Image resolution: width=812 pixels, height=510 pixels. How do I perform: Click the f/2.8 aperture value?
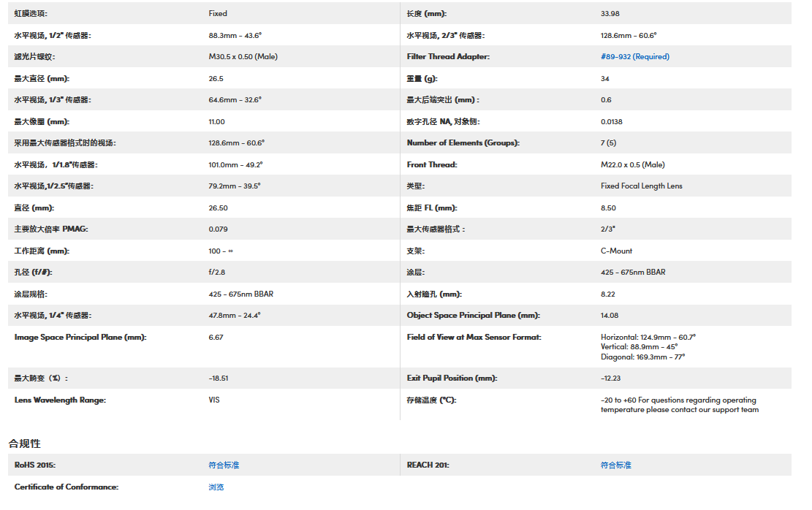coord(218,273)
